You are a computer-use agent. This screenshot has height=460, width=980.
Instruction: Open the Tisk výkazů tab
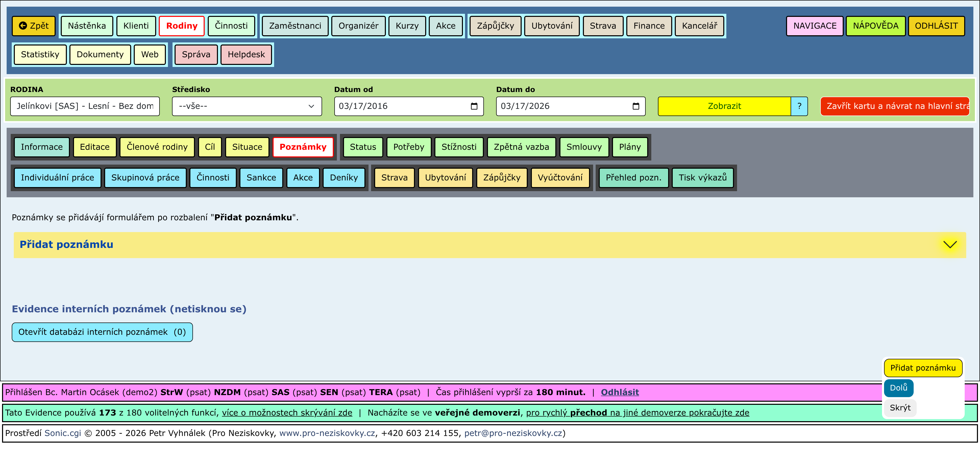point(702,177)
